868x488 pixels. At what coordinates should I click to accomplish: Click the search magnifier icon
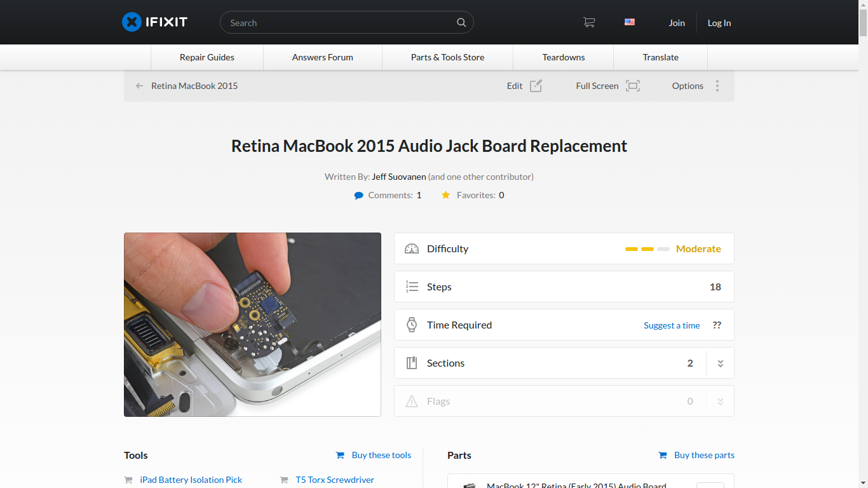tap(461, 23)
